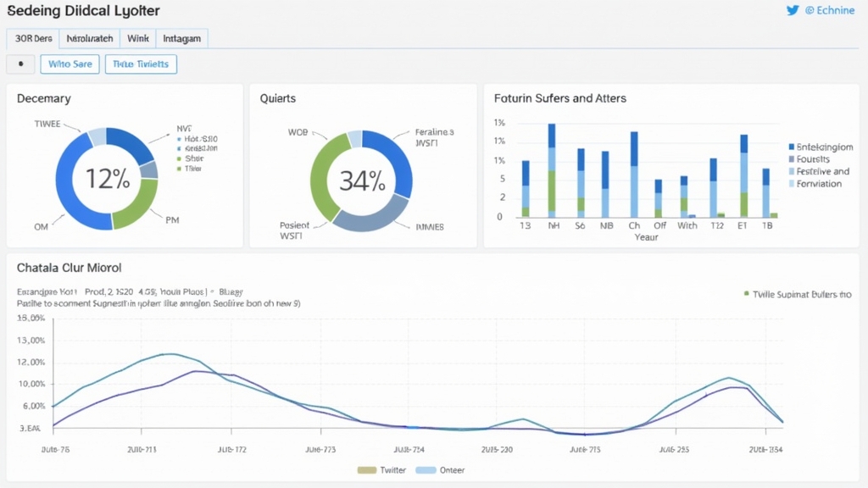Open the @ Echnine profile link
Image resolution: width=868 pixels, height=488 pixels.
828,10
